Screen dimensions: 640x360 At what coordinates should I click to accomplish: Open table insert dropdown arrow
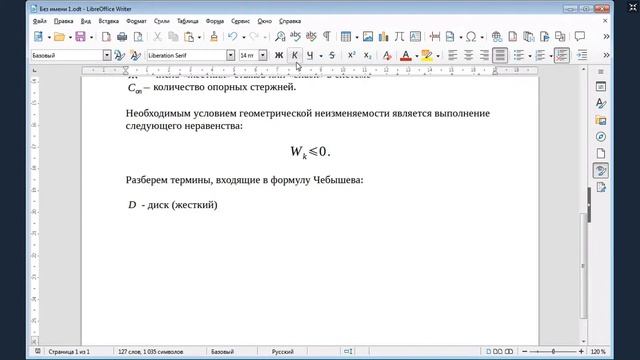pos(357,37)
